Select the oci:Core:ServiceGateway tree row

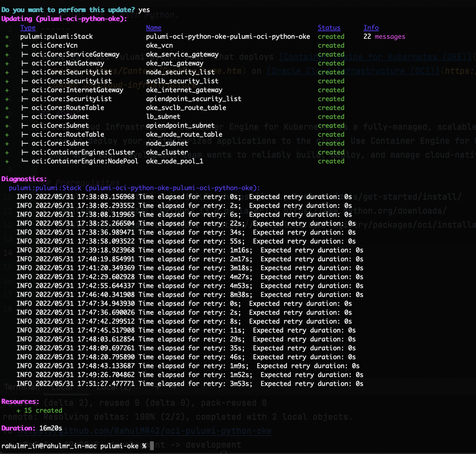click(71, 54)
